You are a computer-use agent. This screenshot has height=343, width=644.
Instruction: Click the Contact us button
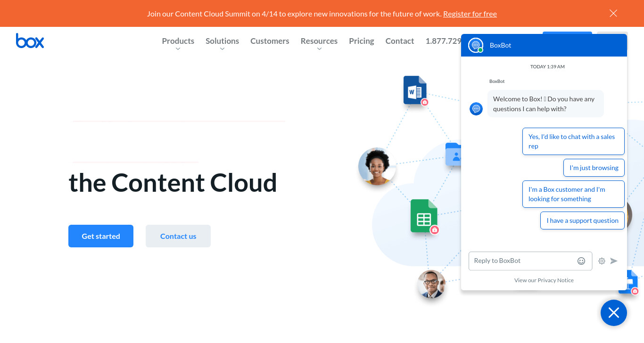(x=178, y=236)
